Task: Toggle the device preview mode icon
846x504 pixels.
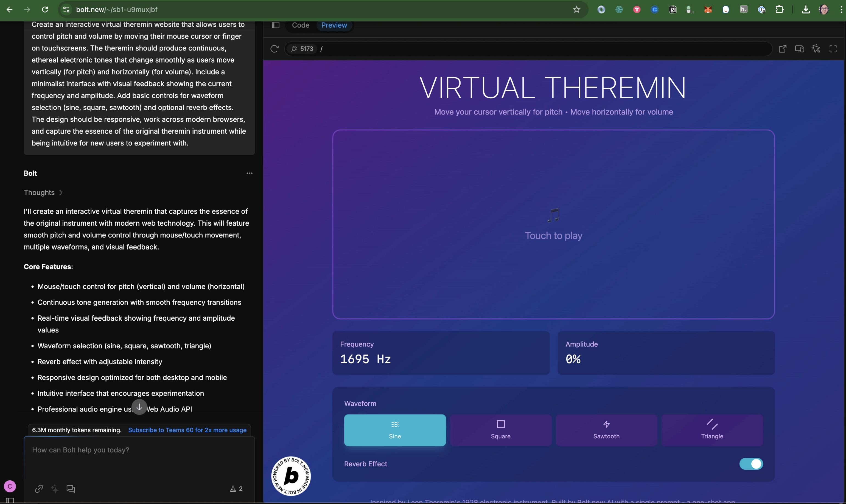Action: pos(799,49)
